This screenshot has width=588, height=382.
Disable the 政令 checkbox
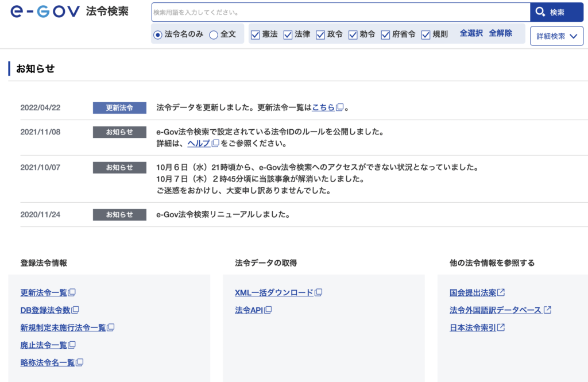(320, 34)
